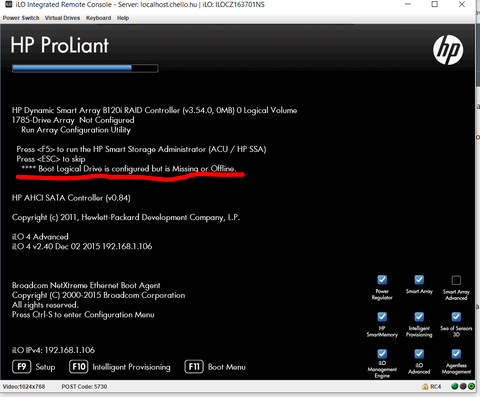The width and height of the screenshot is (480, 397).
Task: Click the Sea of Sensors 3D checkbox
Action: coord(456,317)
